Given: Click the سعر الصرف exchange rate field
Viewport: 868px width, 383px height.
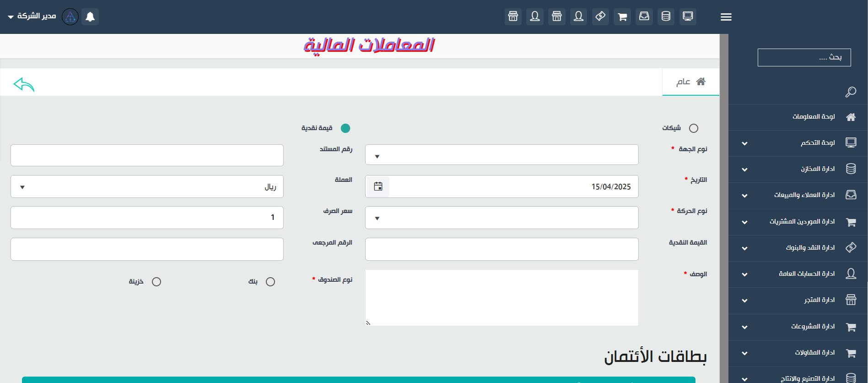Looking at the screenshot, I should click(x=147, y=218).
